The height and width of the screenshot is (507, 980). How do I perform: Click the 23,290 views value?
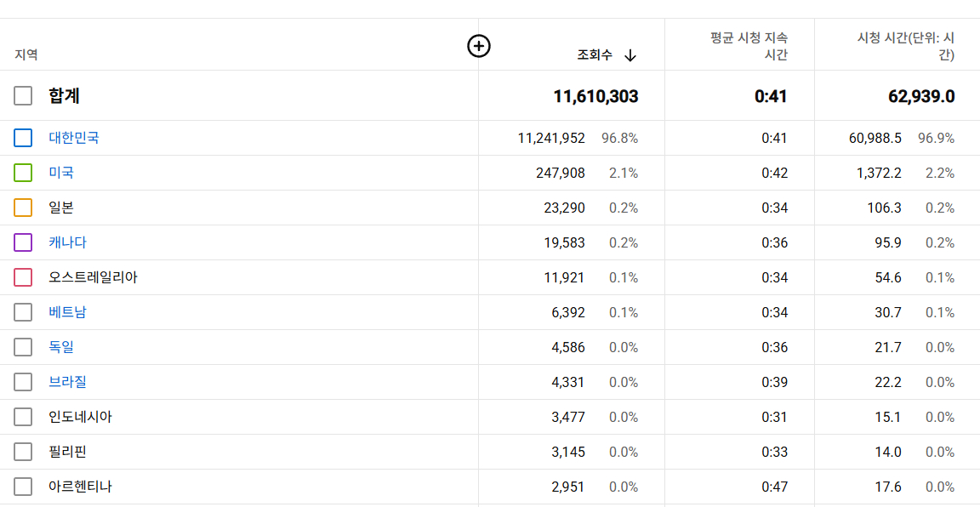coord(565,208)
